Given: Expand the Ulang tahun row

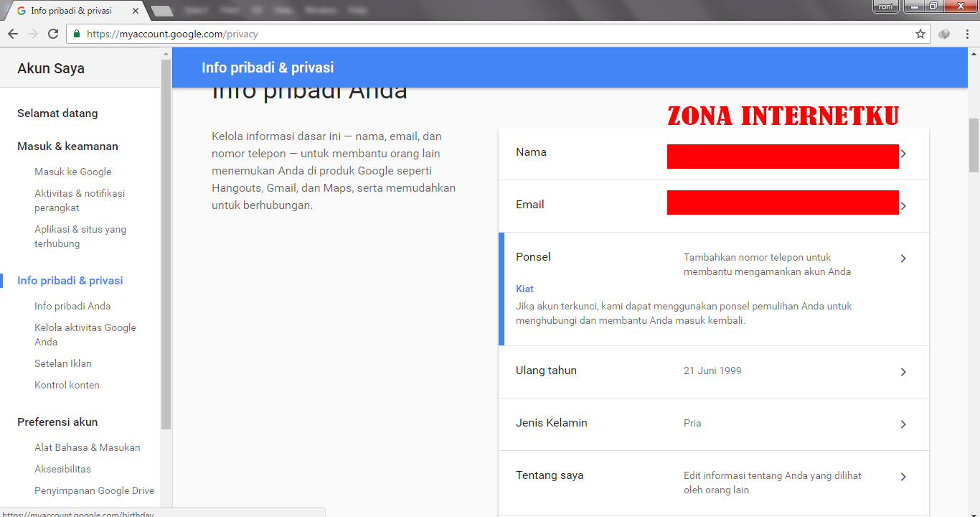Looking at the screenshot, I should [x=903, y=371].
